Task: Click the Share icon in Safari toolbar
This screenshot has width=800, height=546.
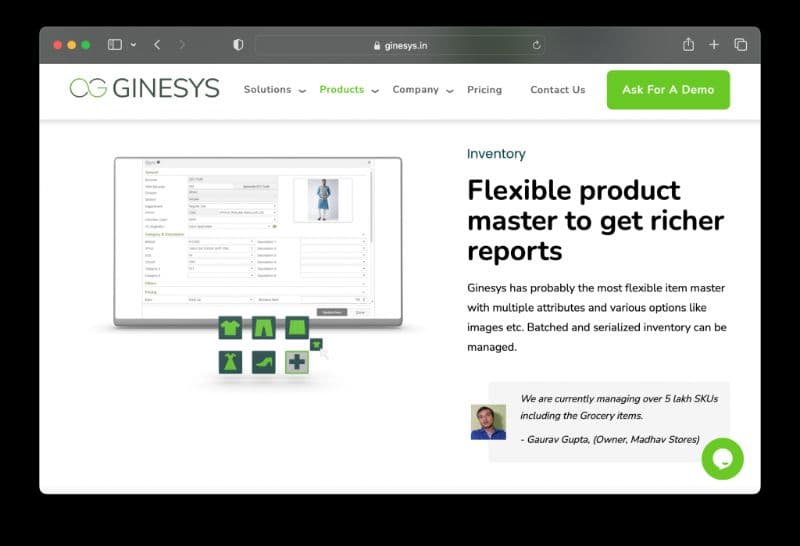Action: coord(688,44)
